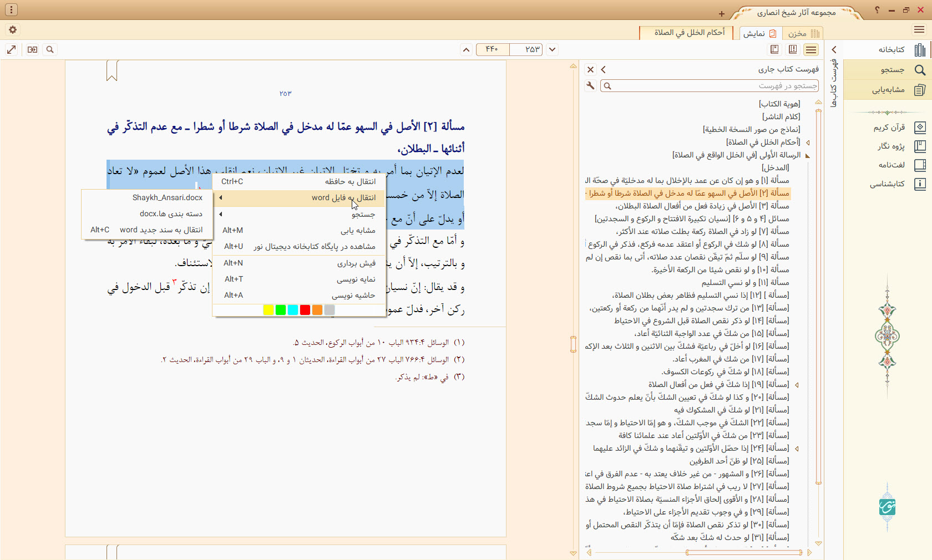Select حاشیه نویسی in the context menu

click(x=298, y=295)
